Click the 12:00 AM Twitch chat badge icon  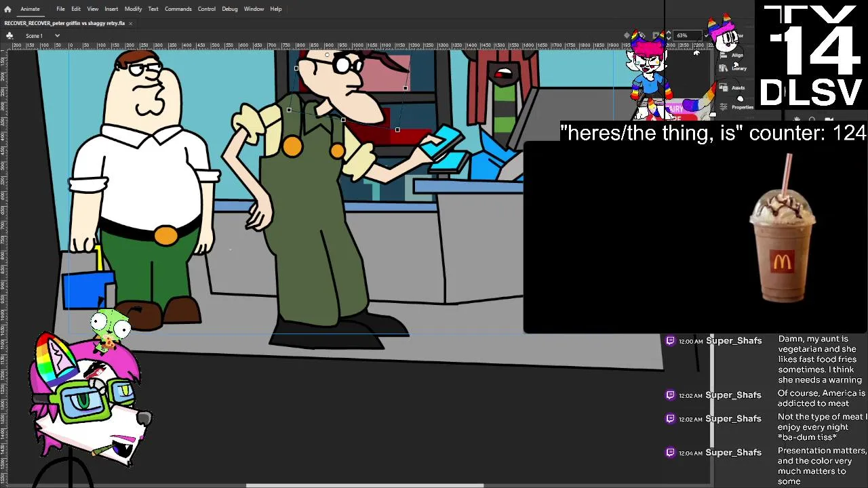(670, 341)
